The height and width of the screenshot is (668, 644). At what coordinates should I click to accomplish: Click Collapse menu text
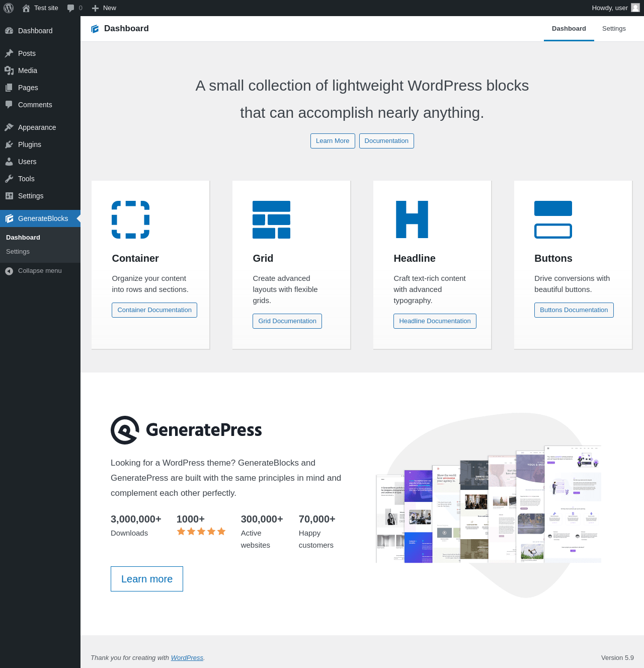[x=40, y=271]
